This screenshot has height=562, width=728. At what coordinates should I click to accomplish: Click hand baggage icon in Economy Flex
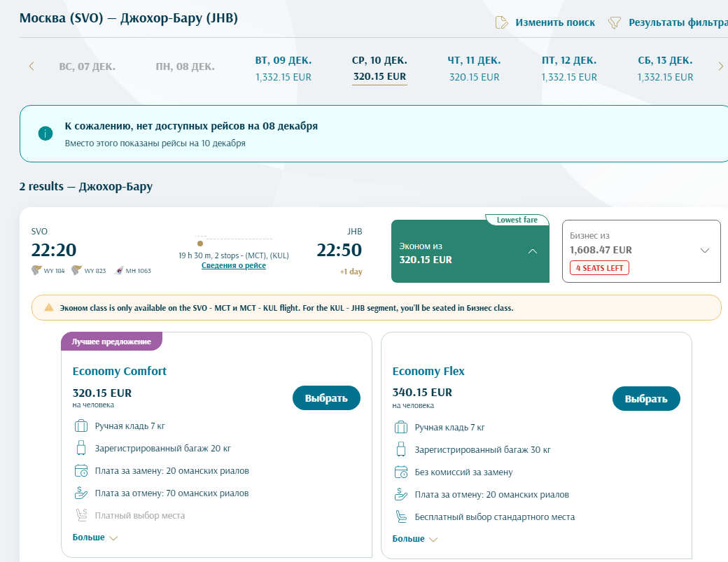click(400, 427)
